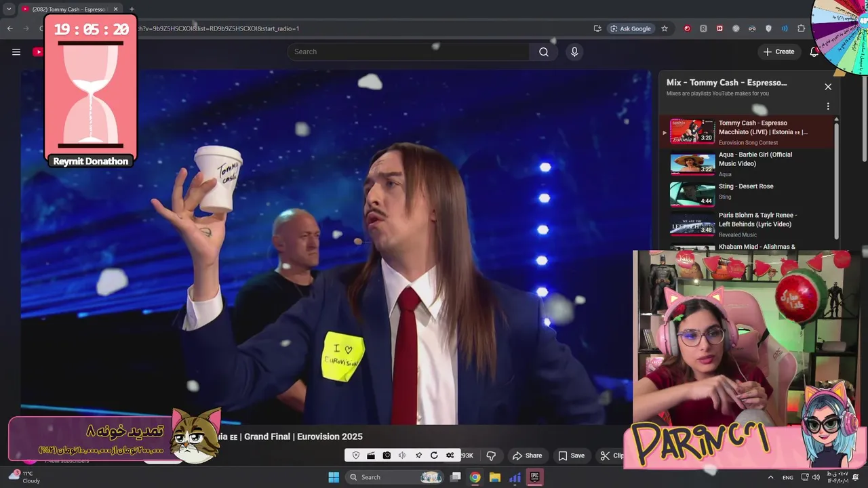Click the dislike thumbs-down button
The image size is (868, 488).
tap(491, 455)
